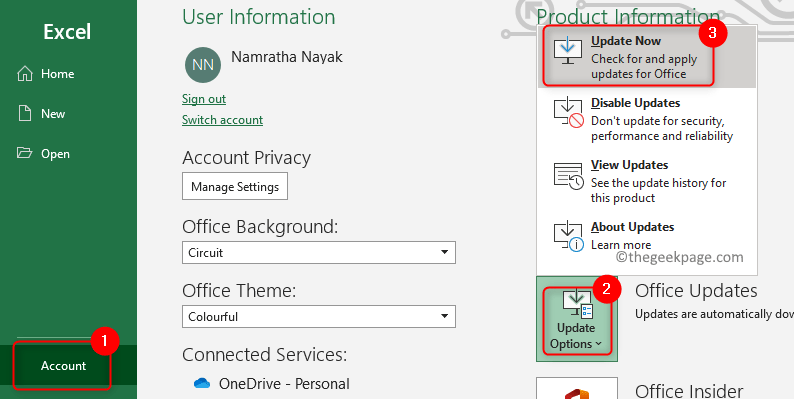Go to the Home page
794x399 pixels.
(68, 73)
